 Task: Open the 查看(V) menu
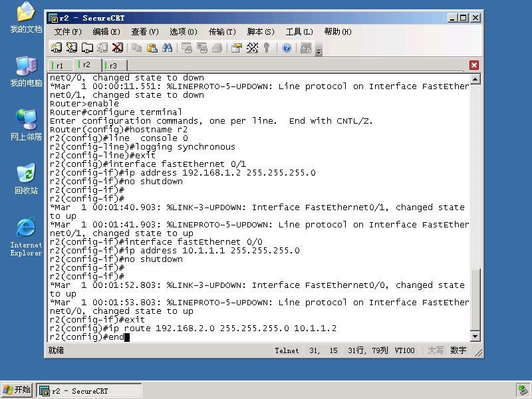pos(145,32)
